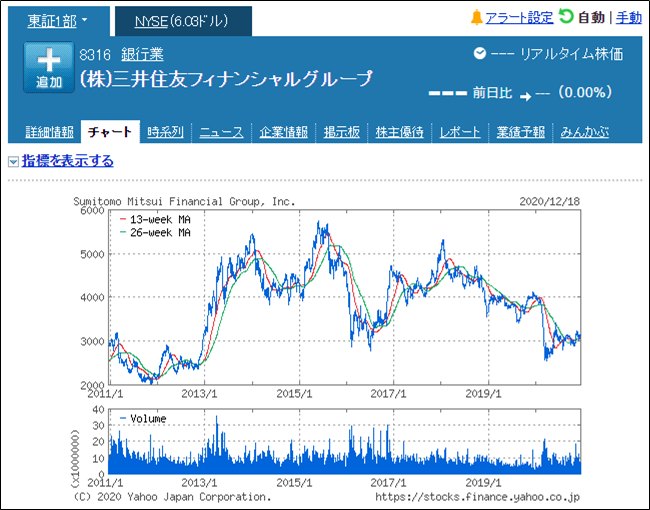
Task: Click the chart date 2020/12/18
Action: 549,202
